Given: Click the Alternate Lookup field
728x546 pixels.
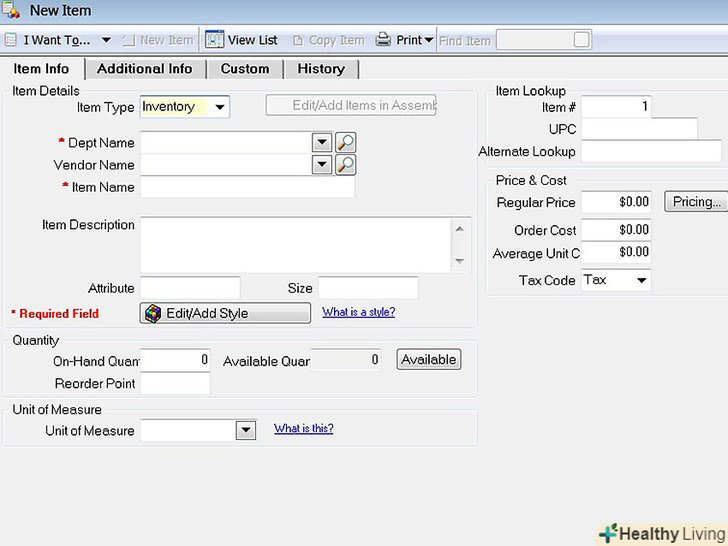Looking at the screenshot, I should (652, 151).
